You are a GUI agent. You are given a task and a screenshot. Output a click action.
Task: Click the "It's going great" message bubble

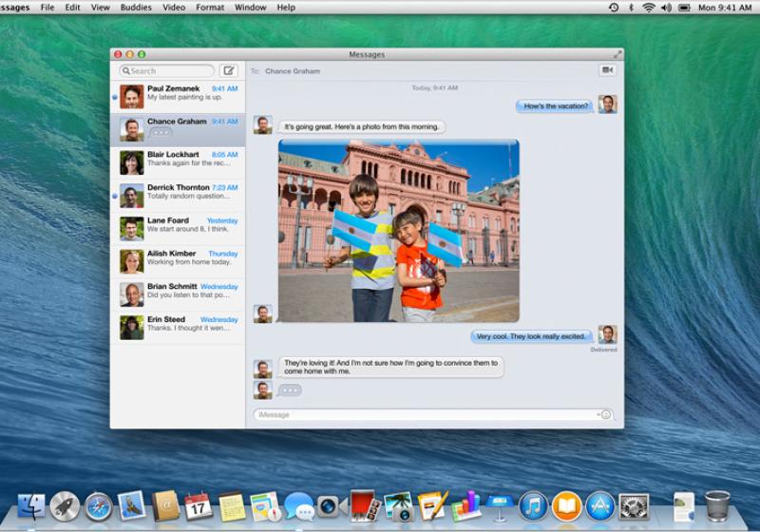tap(361, 126)
